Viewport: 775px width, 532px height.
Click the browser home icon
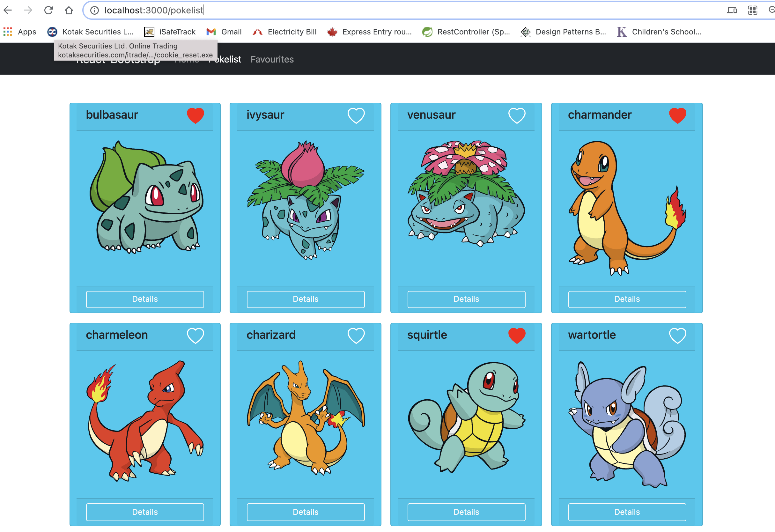(x=69, y=10)
